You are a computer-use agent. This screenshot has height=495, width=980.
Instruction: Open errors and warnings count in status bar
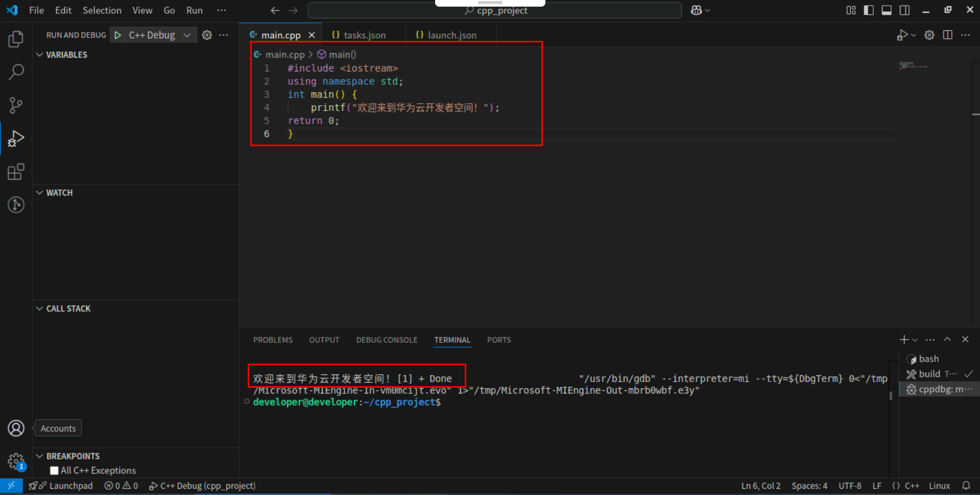coord(122,486)
